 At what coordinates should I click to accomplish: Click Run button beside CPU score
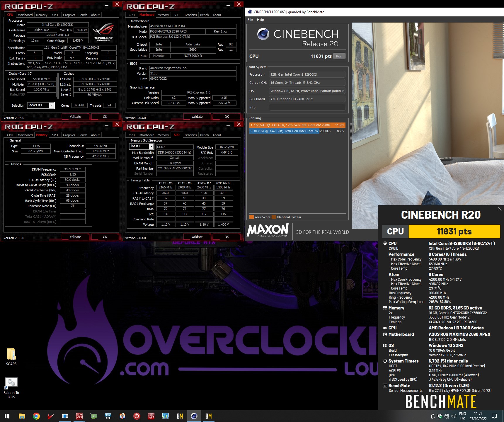[x=339, y=56]
